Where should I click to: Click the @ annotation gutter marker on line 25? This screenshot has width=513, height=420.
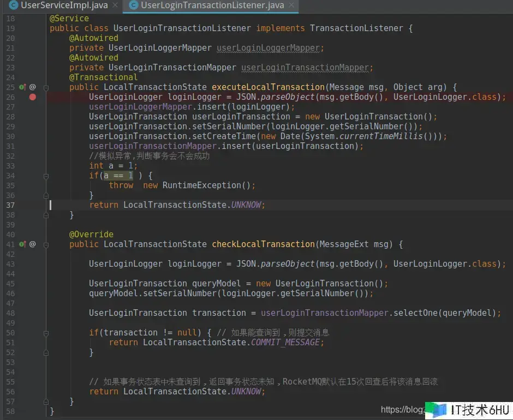pos(33,87)
